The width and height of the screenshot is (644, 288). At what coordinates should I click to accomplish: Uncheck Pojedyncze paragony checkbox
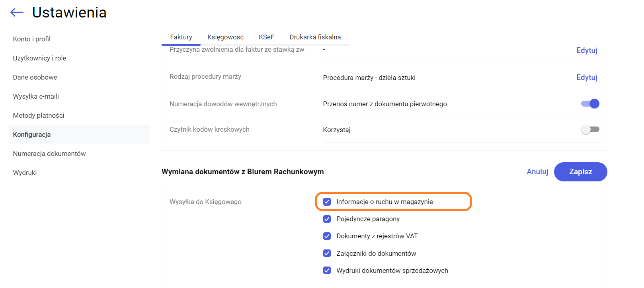point(327,219)
